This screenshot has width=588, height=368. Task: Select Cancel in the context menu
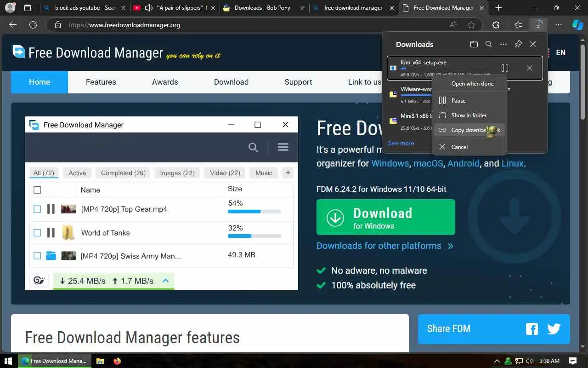[469, 147]
